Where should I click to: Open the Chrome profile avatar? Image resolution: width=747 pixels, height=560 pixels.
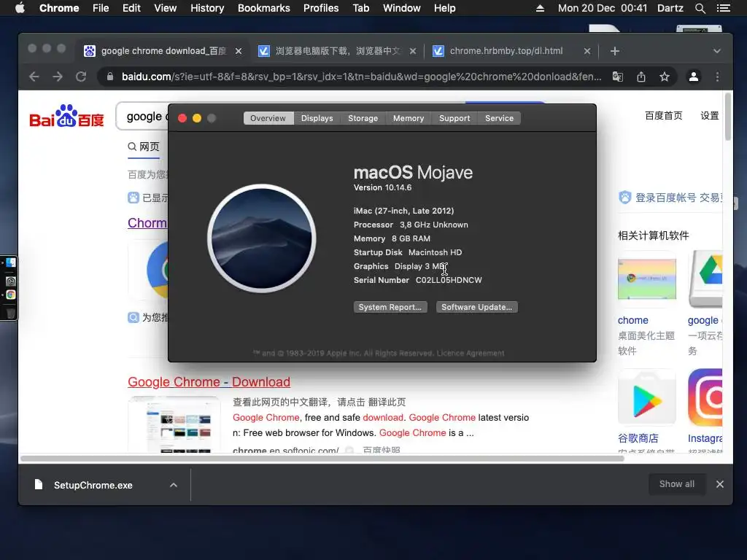(694, 77)
